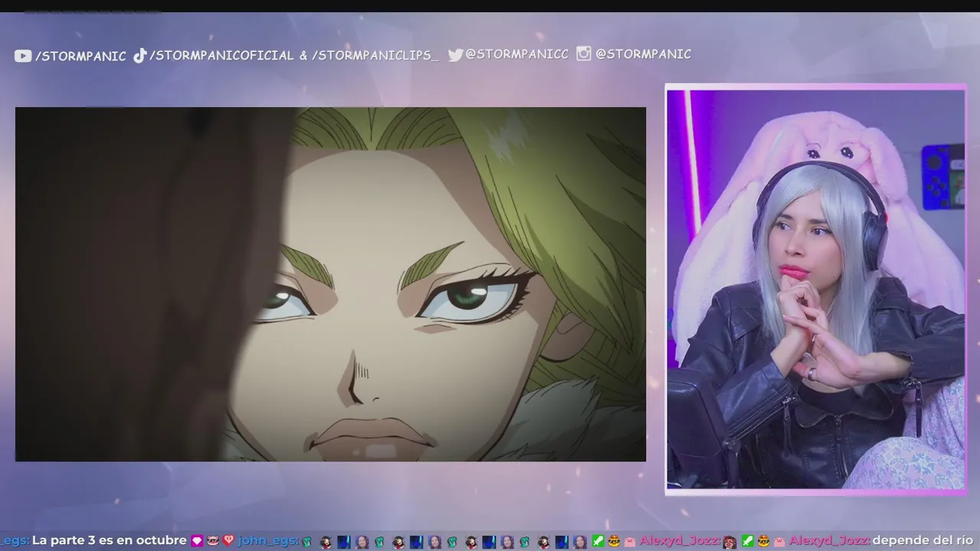The height and width of the screenshot is (551, 980).
Task: Click the TikTok logo icon
Action: click(x=139, y=55)
